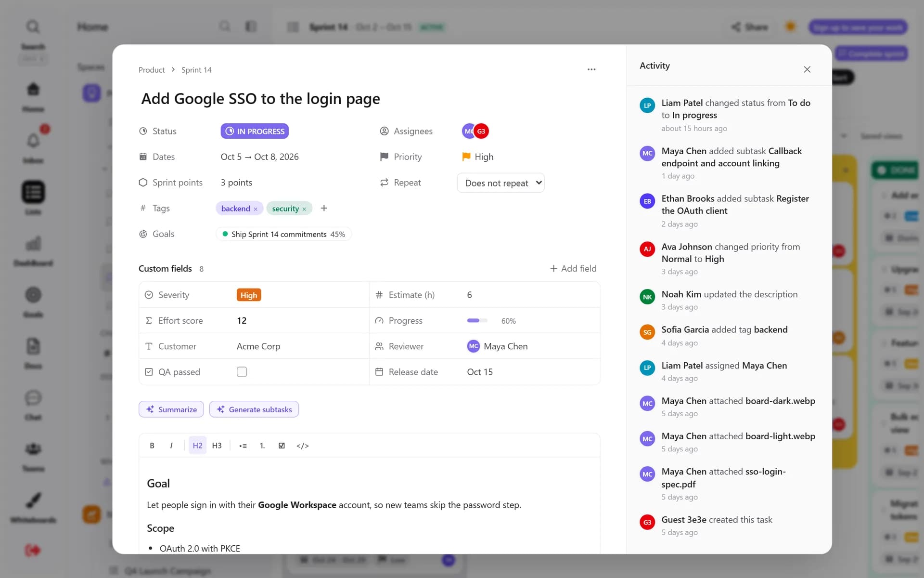
Task: Open the Does not repeat dropdown
Action: click(500, 183)
